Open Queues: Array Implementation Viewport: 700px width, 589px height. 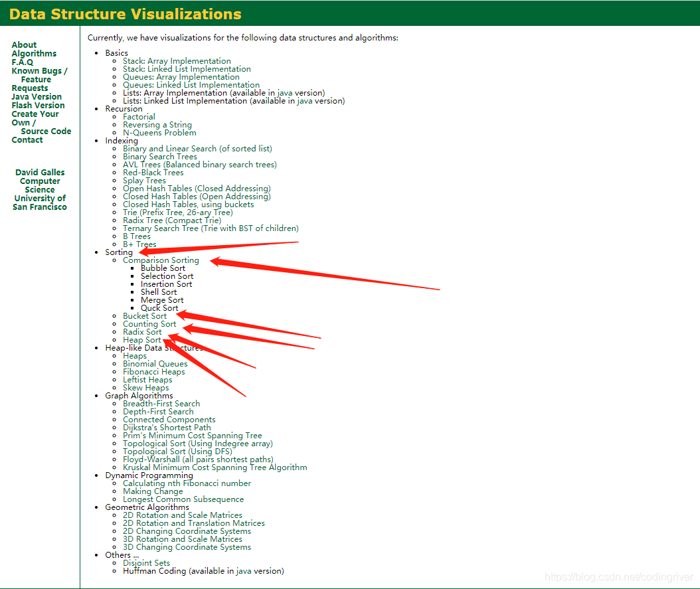(x=181, y=77)
